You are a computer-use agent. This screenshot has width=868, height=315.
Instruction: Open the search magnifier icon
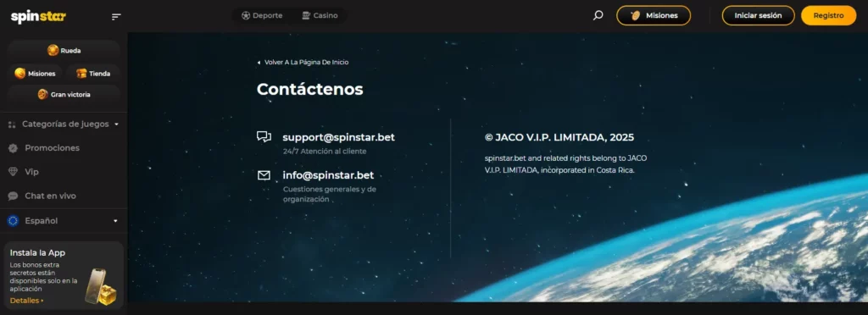coord(598,15)
